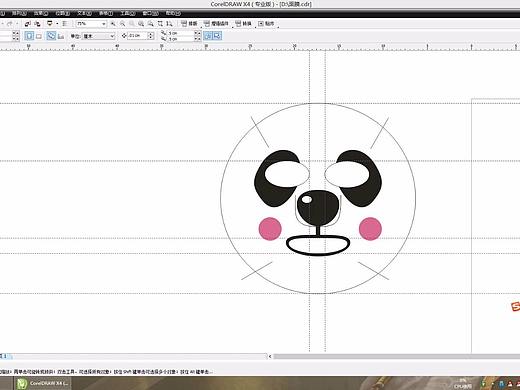520x390 pixels.
Task: Click the horizontal ruler at the top
Action: pos(260,47)
